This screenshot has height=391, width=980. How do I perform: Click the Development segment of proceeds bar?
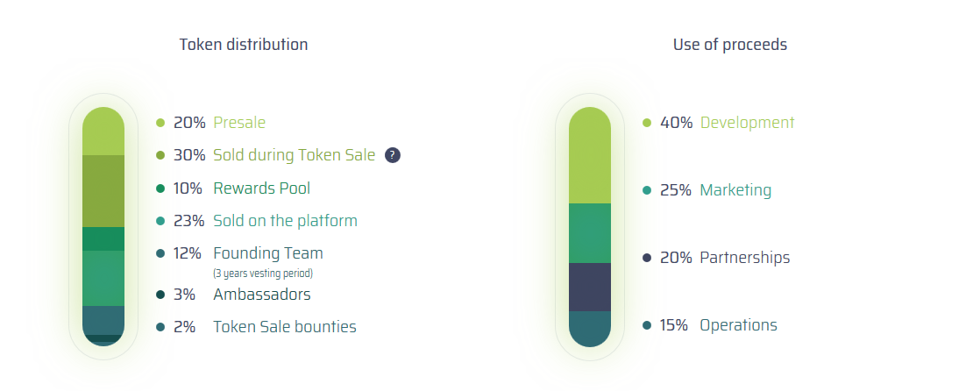tap(590, 158)
